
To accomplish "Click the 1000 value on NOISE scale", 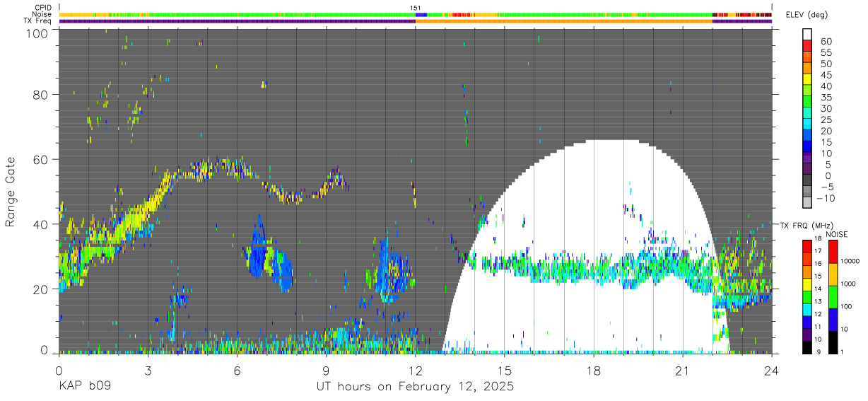I will point(848,284).
